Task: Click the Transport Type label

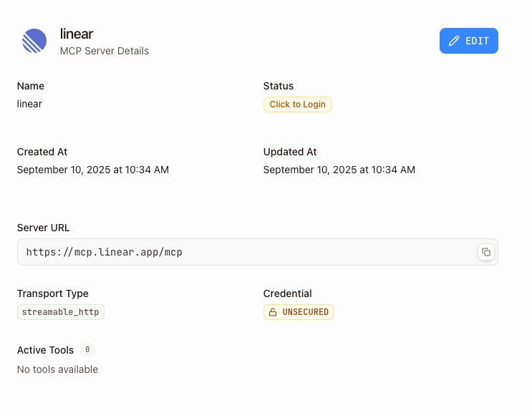Action: pyautogui.click(x=53, y=293)
